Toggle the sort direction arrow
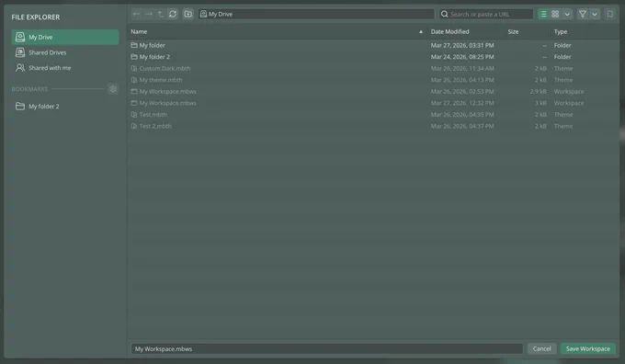This screenshot has width=625, height=364. click(x=421, y=32)
